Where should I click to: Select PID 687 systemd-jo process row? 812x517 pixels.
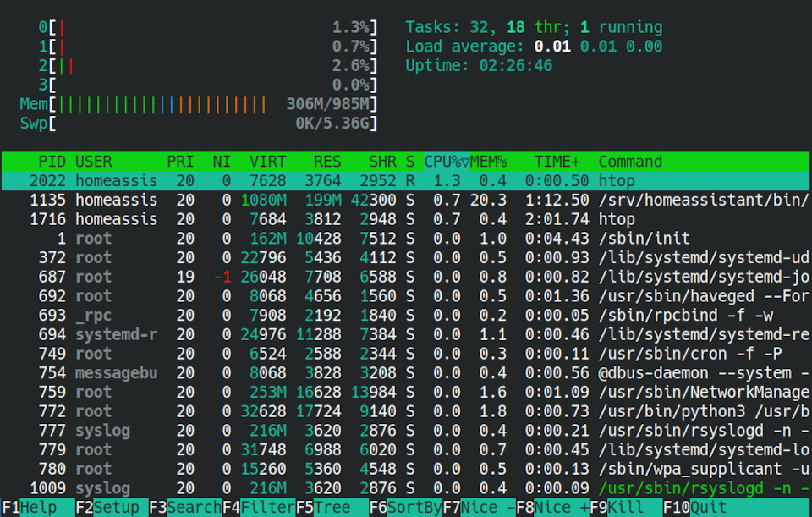[x=406, y=277]
